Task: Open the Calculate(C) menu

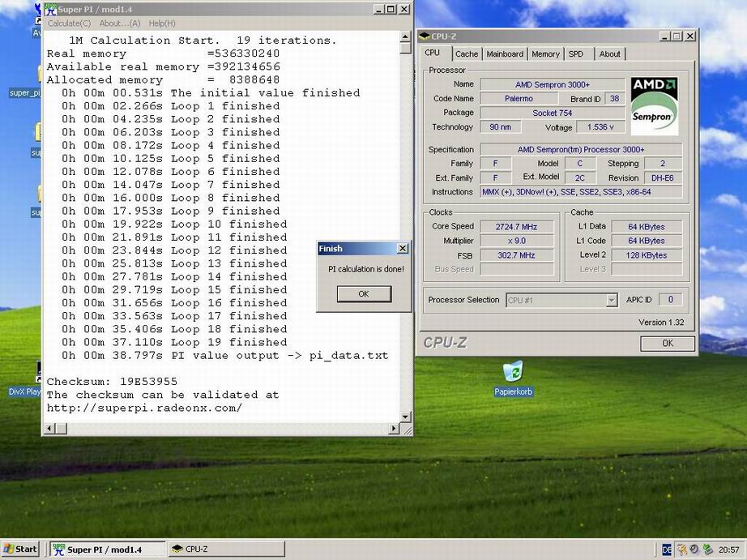Action: 69,24
